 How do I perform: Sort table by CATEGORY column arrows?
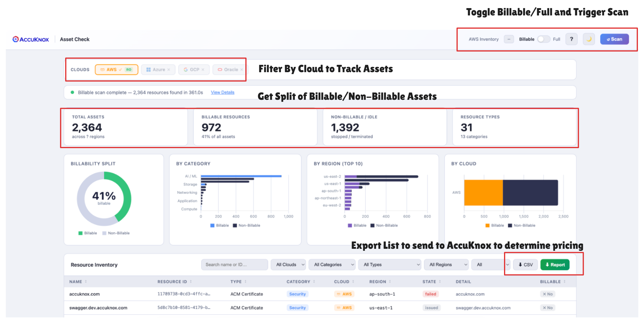pos(314,282)
